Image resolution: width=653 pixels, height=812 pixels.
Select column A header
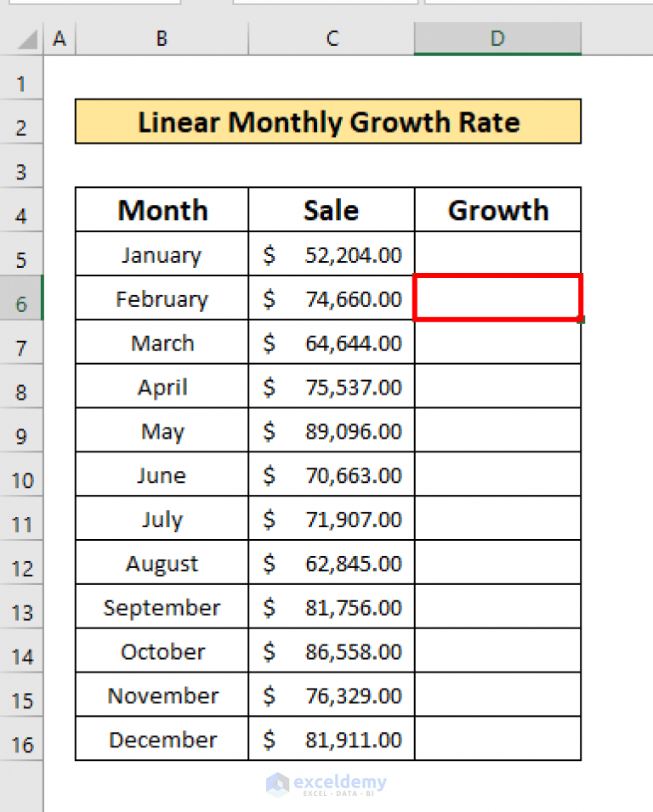(60, 38)
